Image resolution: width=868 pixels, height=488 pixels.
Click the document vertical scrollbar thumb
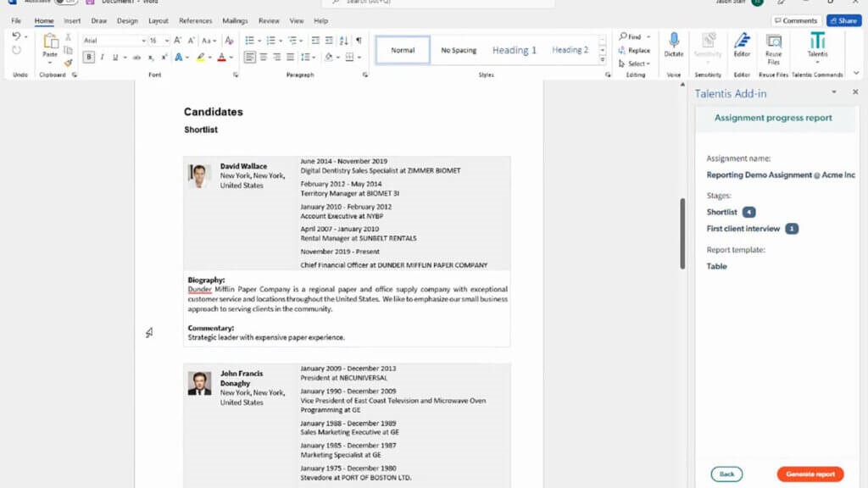pos(682,233)
